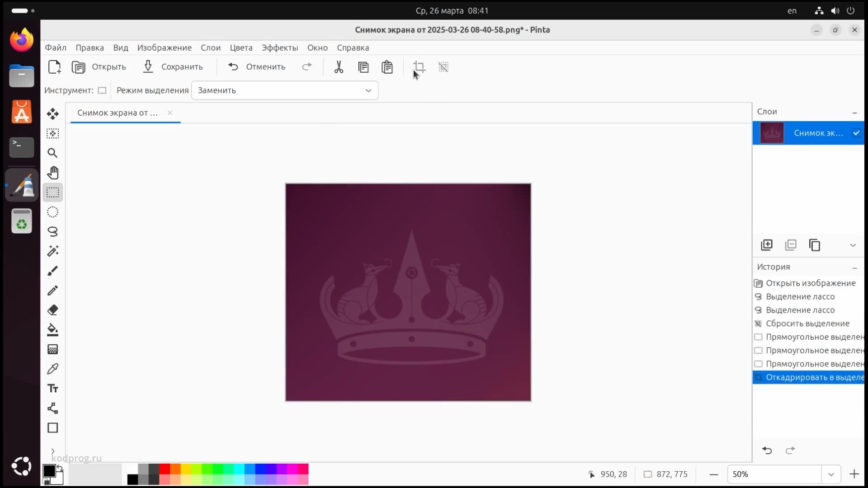Select the Rectangle Select tool
Screen dimensions: 868x488
pos(52,192)
